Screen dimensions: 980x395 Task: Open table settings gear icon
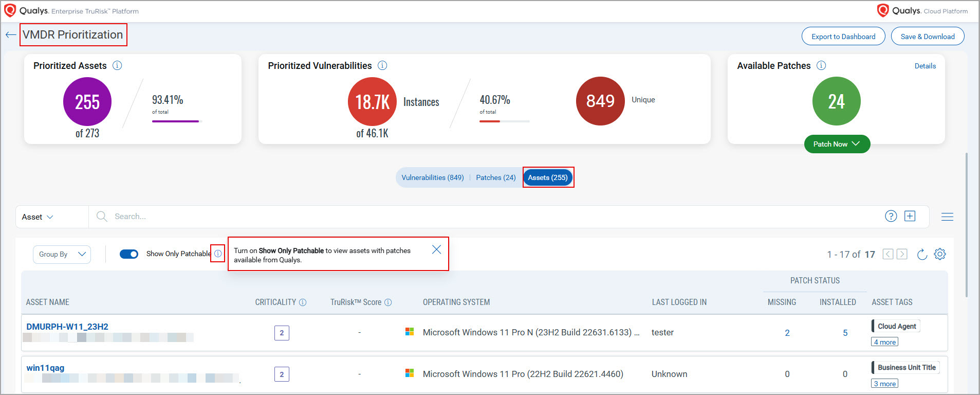click(x=940, y=254)
